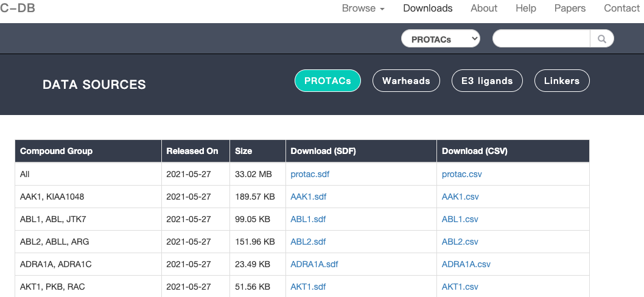
Task: Open the About page
Action: click(x=484, y=9)
